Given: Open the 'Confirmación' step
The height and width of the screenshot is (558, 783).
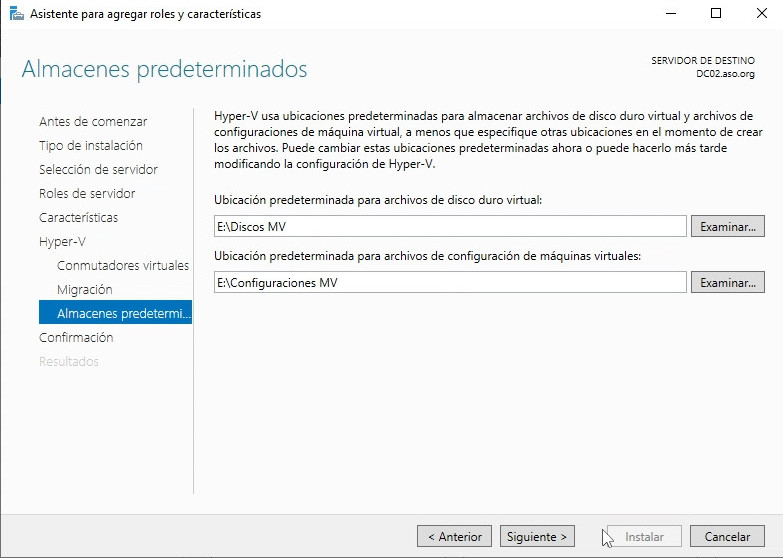Looking at the screenshot, I should coord(76,337).
